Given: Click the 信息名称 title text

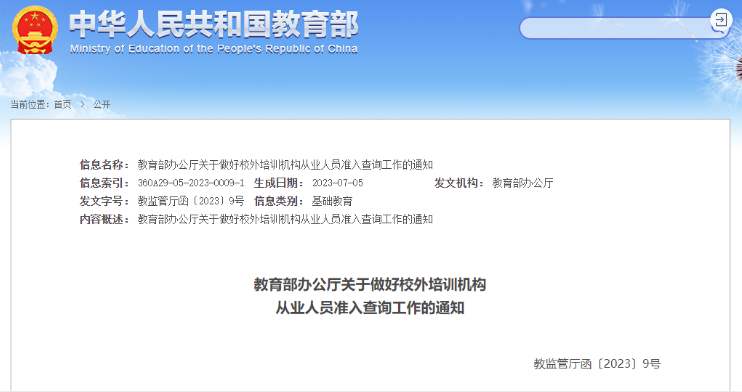Looking at the screenshot, I should pos(285,165).
